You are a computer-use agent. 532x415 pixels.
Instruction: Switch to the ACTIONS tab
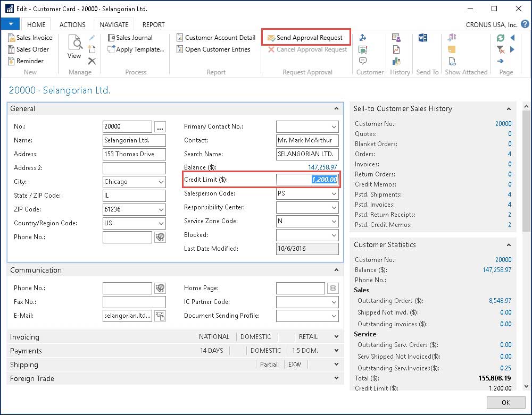click(x=72, y=24)
